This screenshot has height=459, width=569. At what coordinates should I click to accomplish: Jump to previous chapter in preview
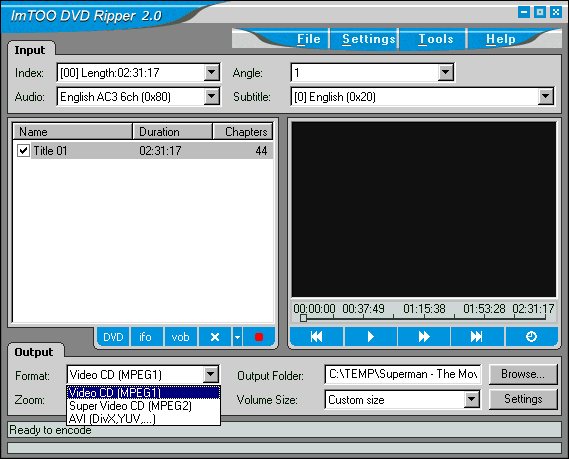(x=316, y=337)
